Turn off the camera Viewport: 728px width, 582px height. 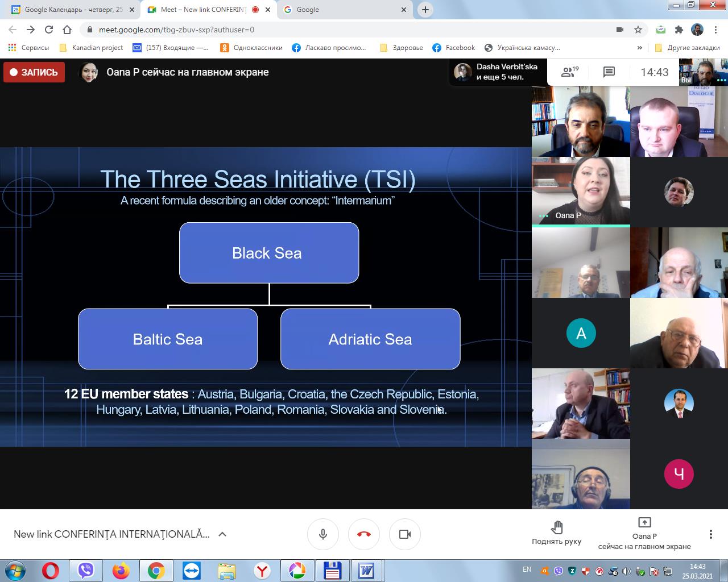(405, 534)
